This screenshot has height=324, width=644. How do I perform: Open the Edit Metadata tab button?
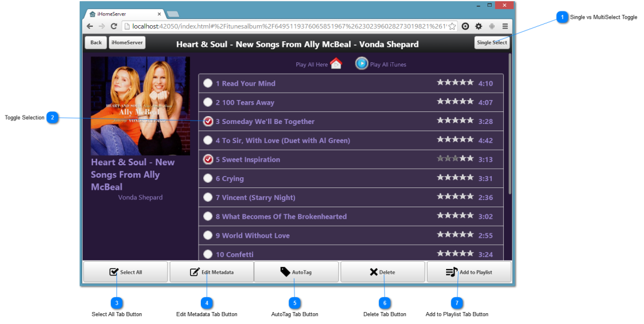(x=212, y=272)
